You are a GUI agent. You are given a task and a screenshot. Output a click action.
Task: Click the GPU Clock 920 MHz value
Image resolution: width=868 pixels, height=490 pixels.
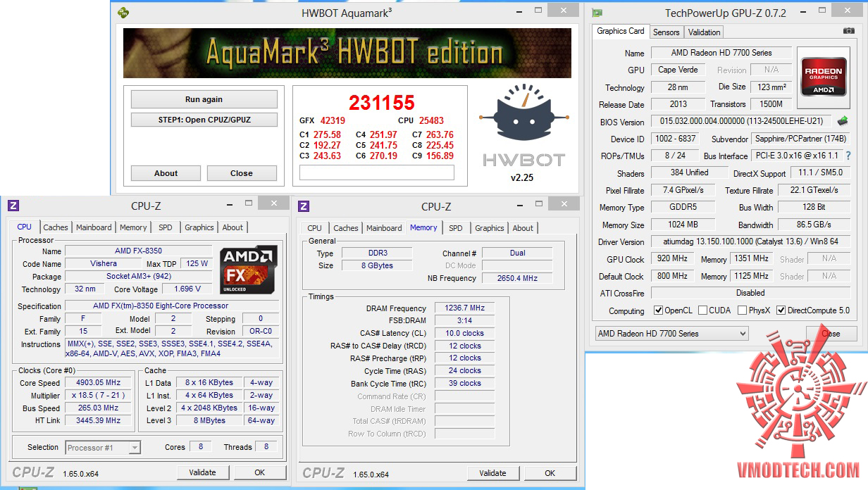[671, 258]
